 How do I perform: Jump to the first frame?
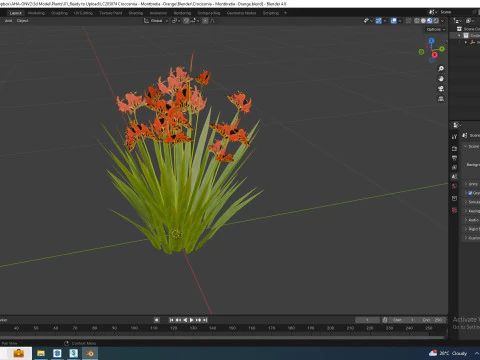pos(171,320)
